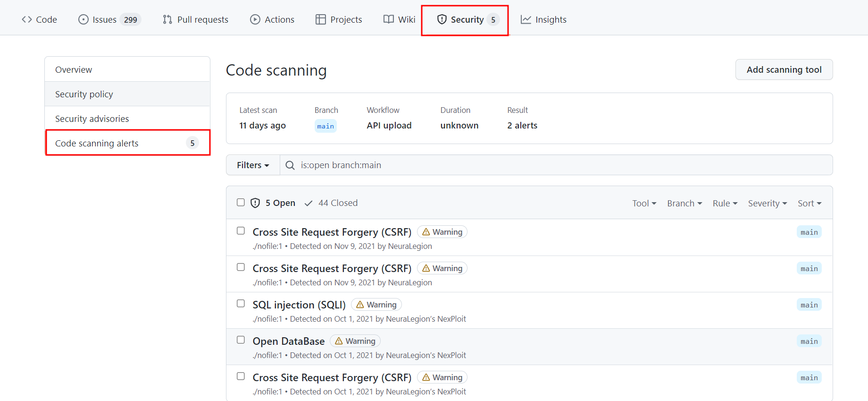Select the Open DataBase alert checkbox
868x401 pixels.
(x=241, y=340)
